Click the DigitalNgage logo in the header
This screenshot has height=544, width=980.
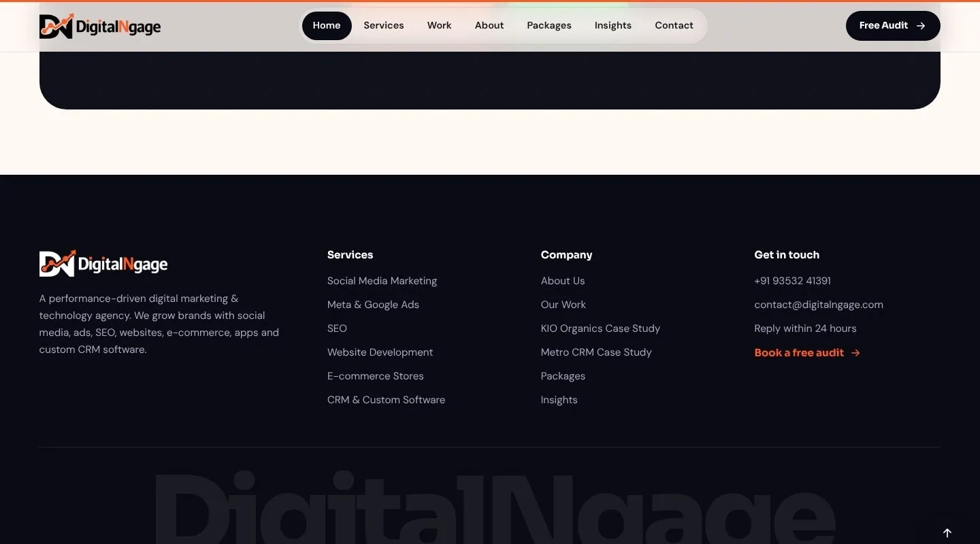pyautogui.click(x=100, y=27)
